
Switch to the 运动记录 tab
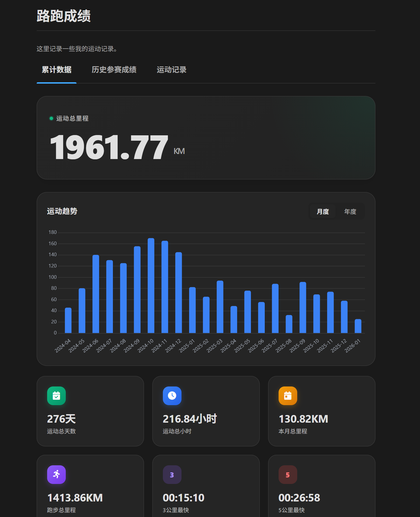pyautogui.click(x=172, y=70)
